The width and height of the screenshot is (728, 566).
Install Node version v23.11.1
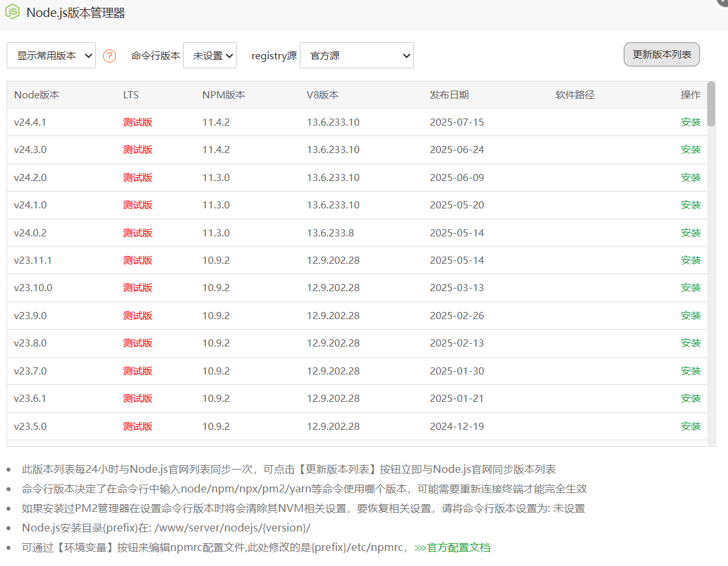point(690,260)
